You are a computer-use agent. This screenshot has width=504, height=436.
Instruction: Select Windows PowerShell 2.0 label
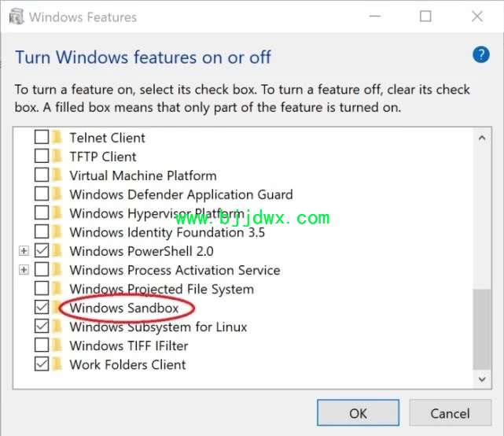pyautogui.click(x=142, y=251)
